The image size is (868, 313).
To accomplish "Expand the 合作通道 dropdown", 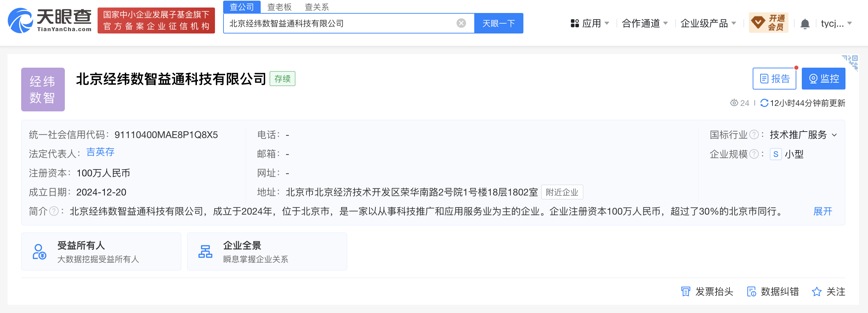I will point(645,23).
